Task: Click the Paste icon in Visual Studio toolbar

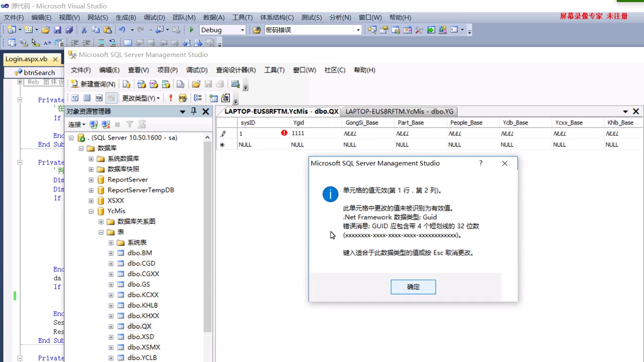Action: [107, 30]
